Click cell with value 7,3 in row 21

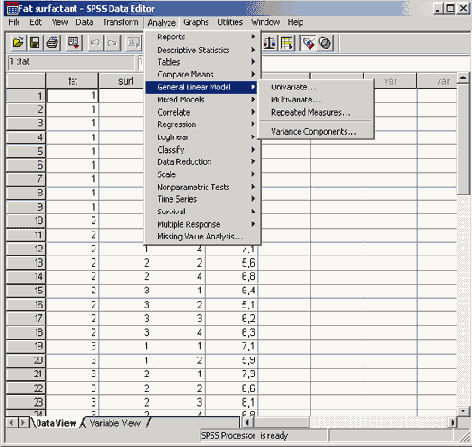click(x=232, y=374)
